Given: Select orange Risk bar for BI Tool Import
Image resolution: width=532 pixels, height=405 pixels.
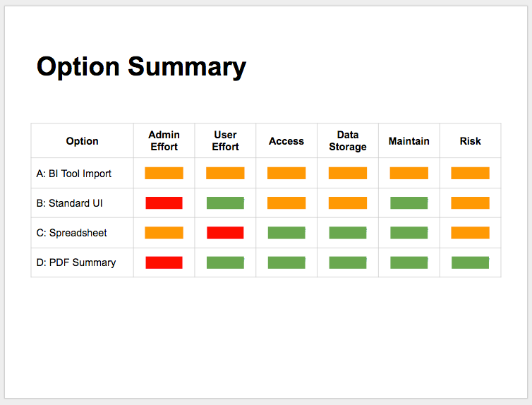Looking at the screenshot, I should 471,174.
